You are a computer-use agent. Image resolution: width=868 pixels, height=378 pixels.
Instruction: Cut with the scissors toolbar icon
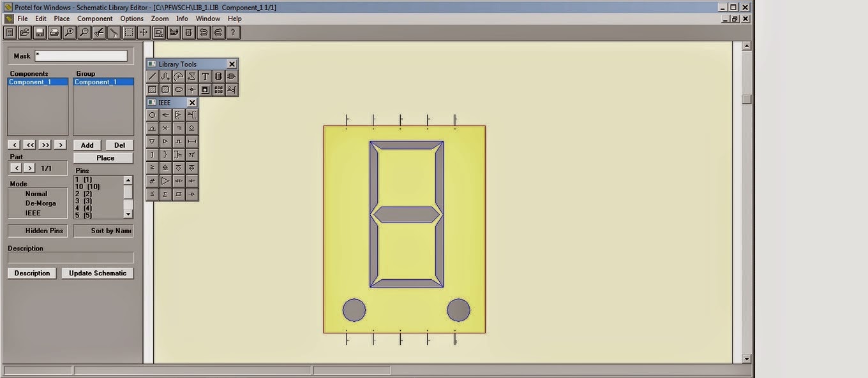tap(99, 33)
